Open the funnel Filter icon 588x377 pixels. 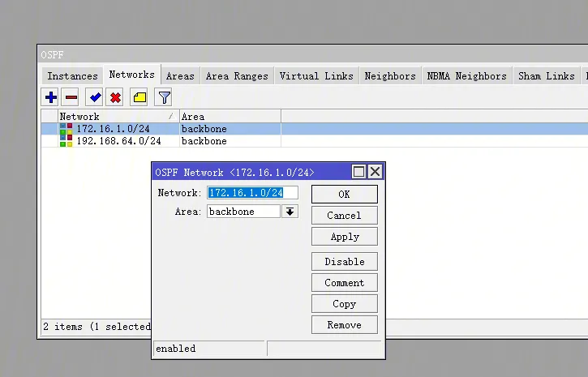[x=164, y=97]
